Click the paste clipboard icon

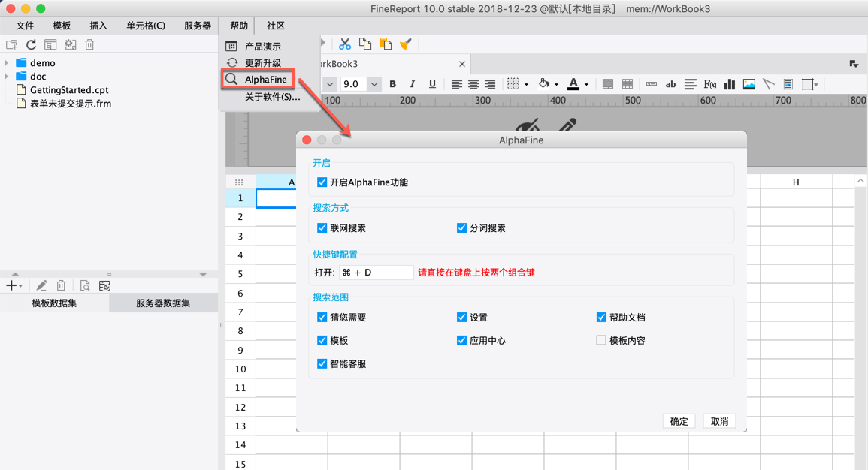[x=386, y=44]
